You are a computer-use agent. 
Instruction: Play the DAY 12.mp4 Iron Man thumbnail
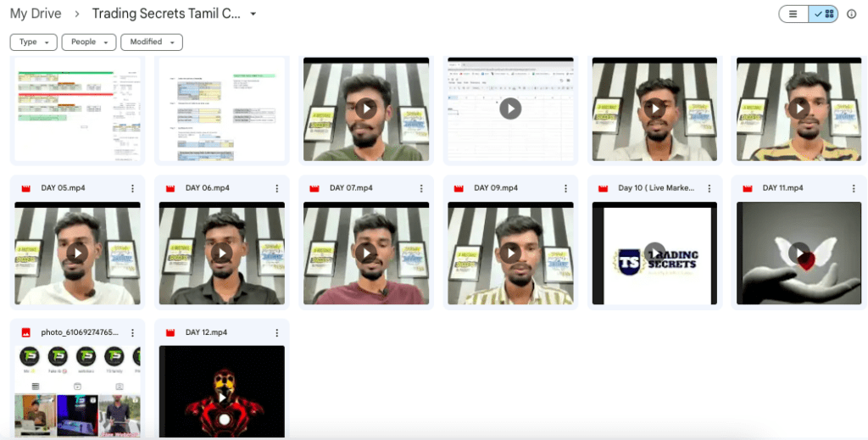click(x=222, y=394)
